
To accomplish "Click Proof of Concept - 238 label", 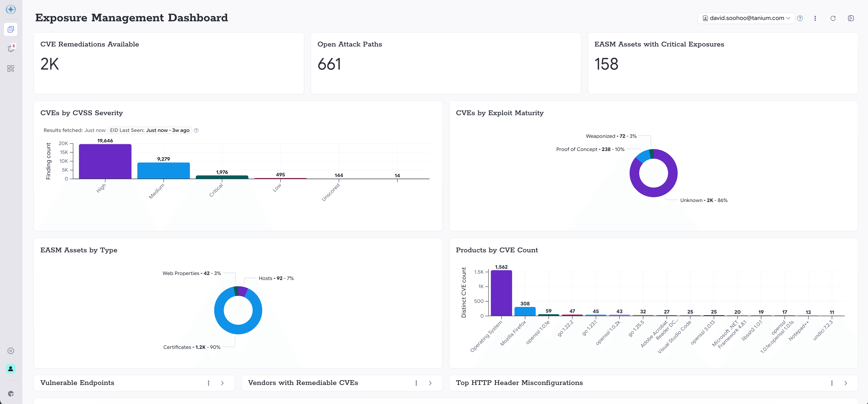I will click(x=590, y=149).
